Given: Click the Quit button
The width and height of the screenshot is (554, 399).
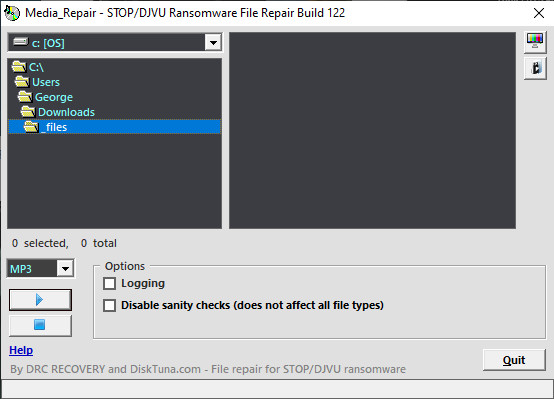Looking at the screenshot, I should [x=514, y=360].
